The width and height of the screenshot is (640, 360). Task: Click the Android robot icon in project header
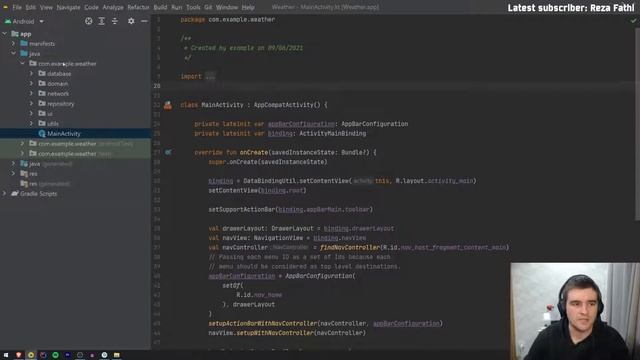tap(8, 21)
